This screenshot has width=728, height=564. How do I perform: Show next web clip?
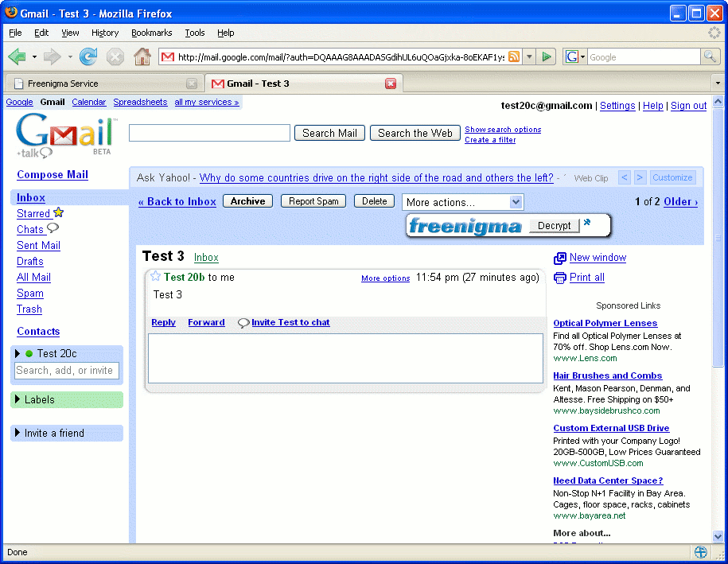tap(640, 177)
